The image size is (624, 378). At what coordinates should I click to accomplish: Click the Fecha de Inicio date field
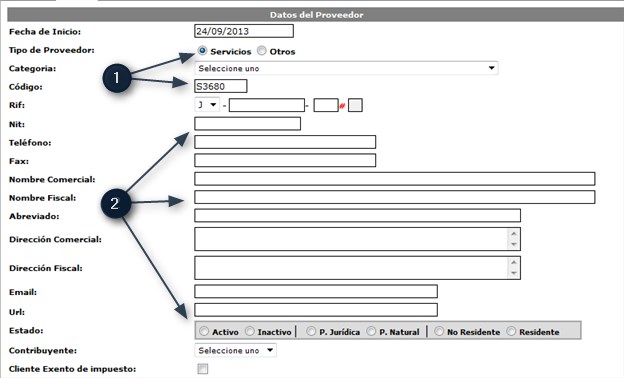244,31
